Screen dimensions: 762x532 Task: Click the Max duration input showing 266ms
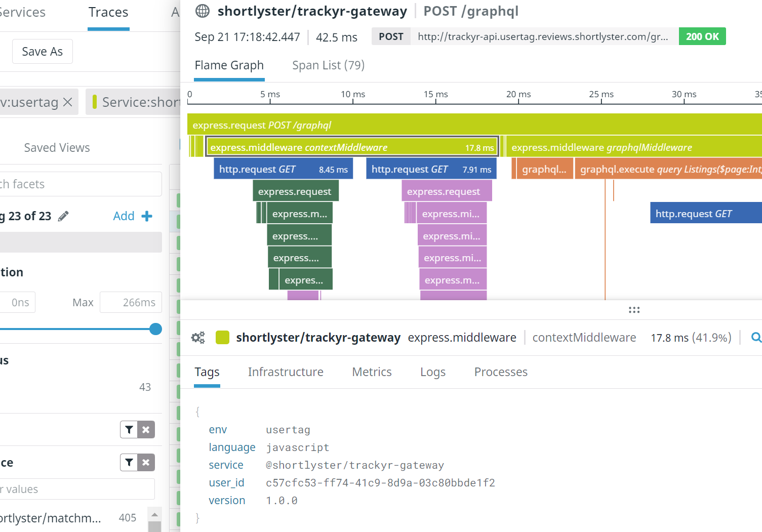click(131, 302)
